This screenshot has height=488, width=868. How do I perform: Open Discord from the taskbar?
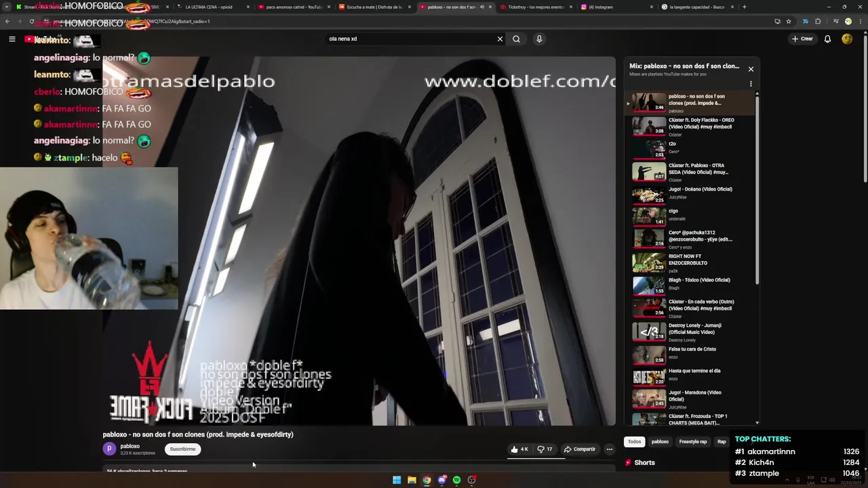click(442, 480)
